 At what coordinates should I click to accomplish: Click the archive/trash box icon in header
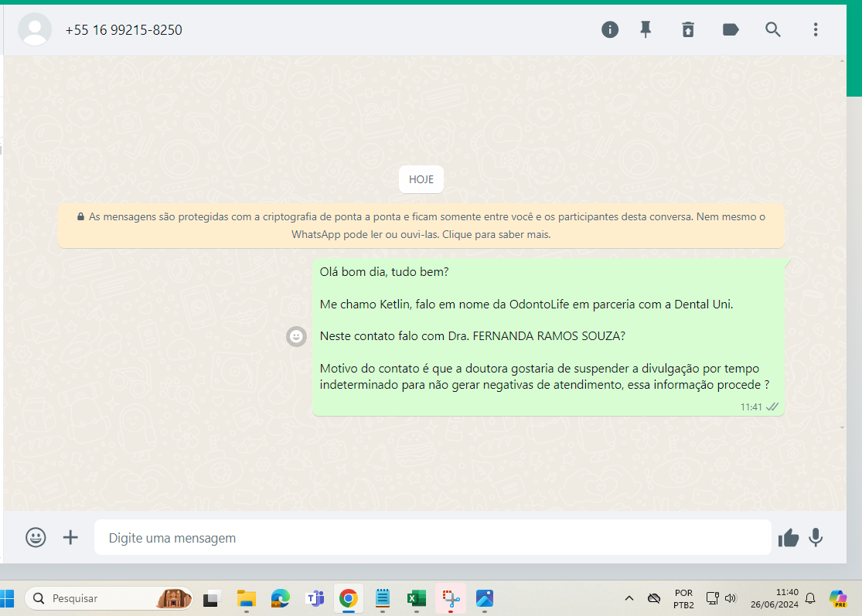click(688, 29)
